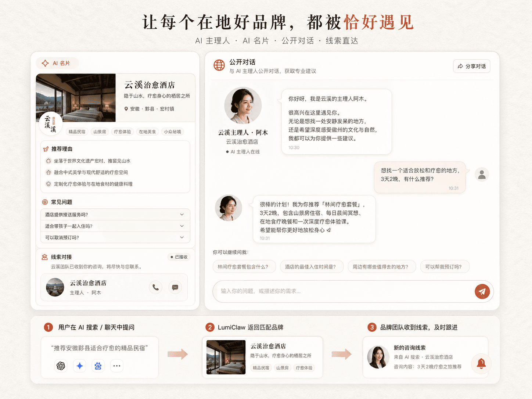The height and width of the screenshot is (399, 532).
Task: Click the AI 名片 sparkle icon
Action: [x=45, y=63]
